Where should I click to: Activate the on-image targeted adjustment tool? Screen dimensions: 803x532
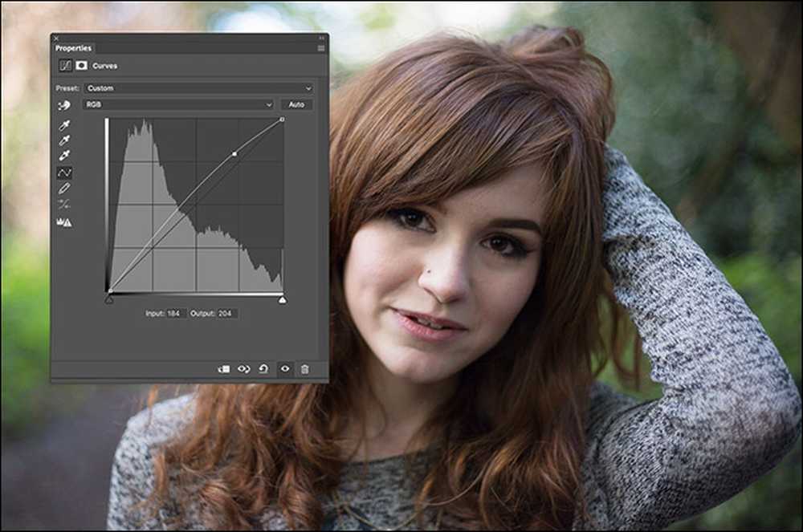pos(64,105)
